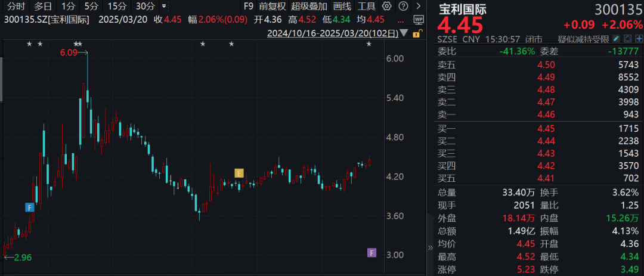Open the 前复权 adjustment selector
The width and height of the screenshot is (644, 276).
pyautogui.click(x=273, y=6)
